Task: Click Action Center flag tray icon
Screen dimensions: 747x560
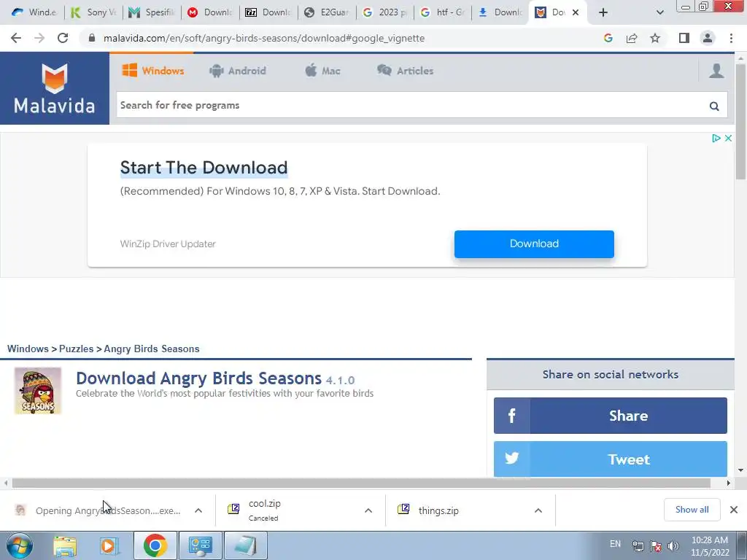Action: pyautogui.click(x=656, y=545)
